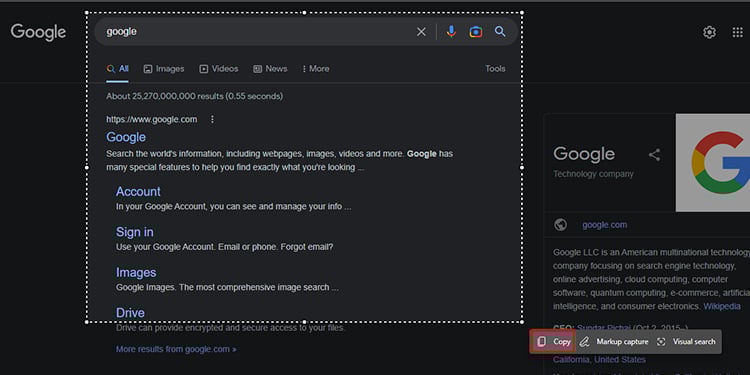The image size is (750, 375).
Task: Choose Markup capture option
Action: (614, 342)
